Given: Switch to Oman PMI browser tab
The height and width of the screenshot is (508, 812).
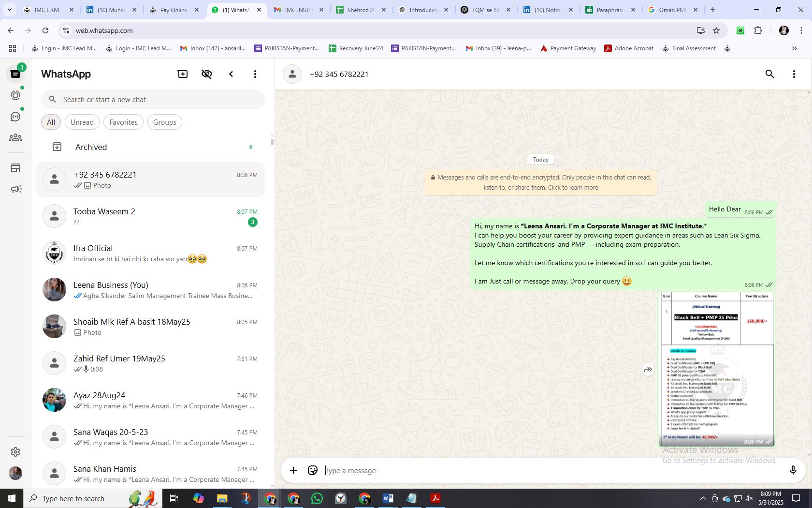Looking at the screenshot, I should pyautogui.click(x=673, y=10).
